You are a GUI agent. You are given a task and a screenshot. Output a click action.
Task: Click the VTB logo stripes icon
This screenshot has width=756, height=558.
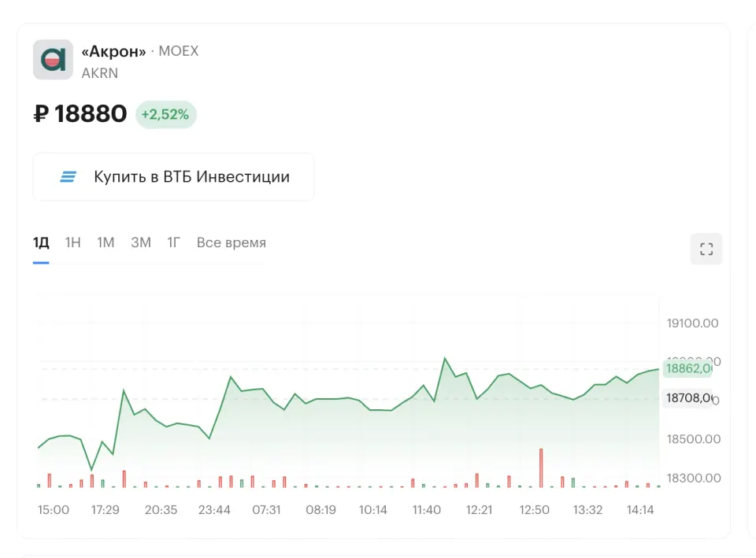[68, 177]
